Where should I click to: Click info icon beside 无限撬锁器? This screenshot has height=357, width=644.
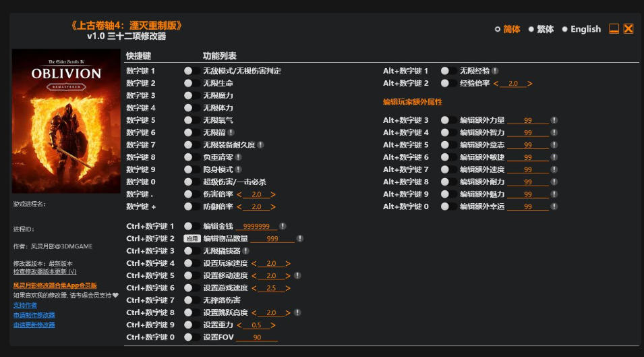click(x=245, y=250)
